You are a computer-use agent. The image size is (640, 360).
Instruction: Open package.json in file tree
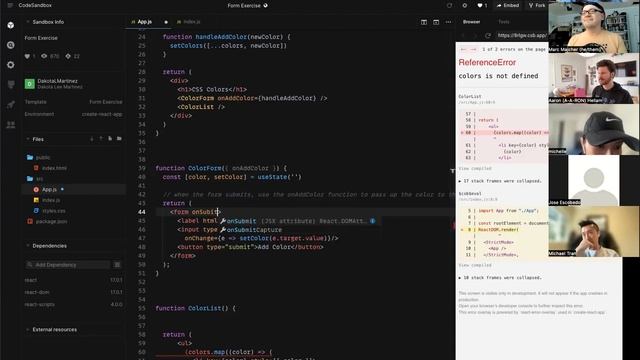click(x=47, y=221)
